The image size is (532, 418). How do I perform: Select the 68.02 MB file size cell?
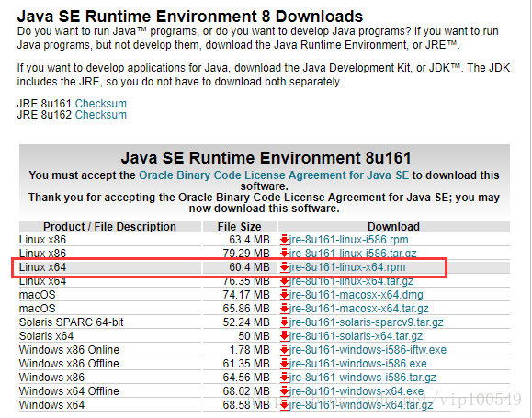click(240, 391)
